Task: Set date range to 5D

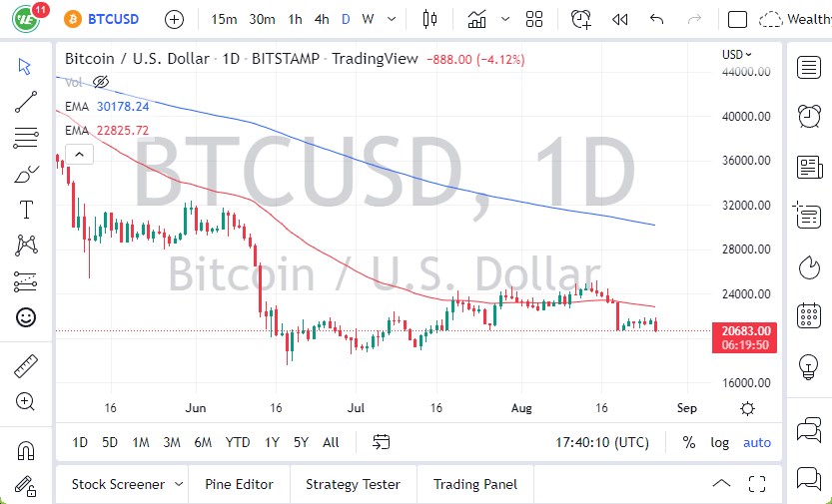Action: tap(109, 442)
